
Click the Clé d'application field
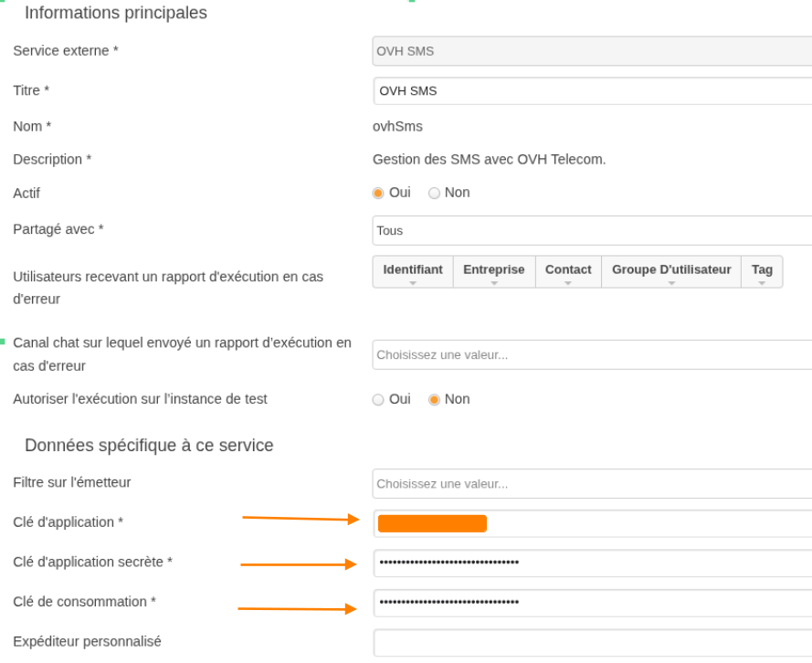point(593,524)
